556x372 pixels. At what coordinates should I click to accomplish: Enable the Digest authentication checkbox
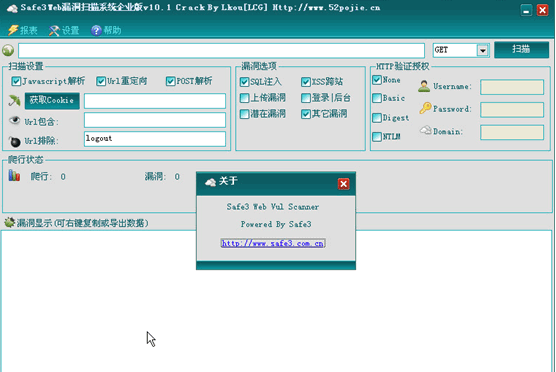377,117
